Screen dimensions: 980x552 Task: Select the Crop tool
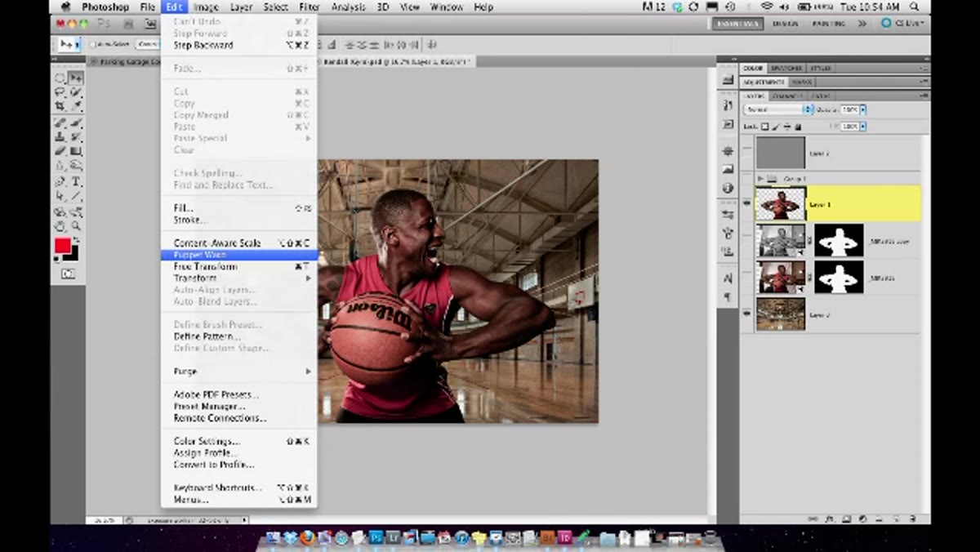pos(60,105)
